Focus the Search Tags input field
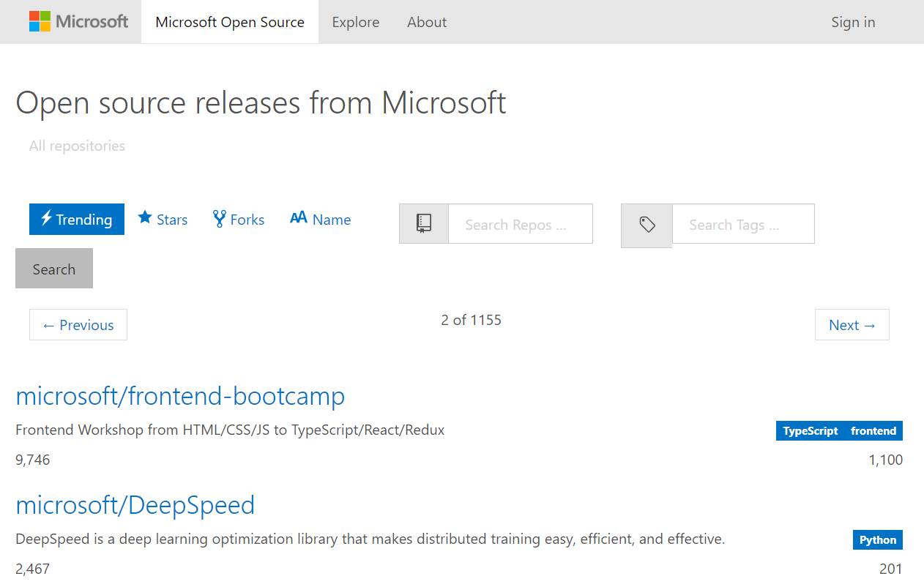The height and width of the screenshot is (587, 924). tap(743, 224)
